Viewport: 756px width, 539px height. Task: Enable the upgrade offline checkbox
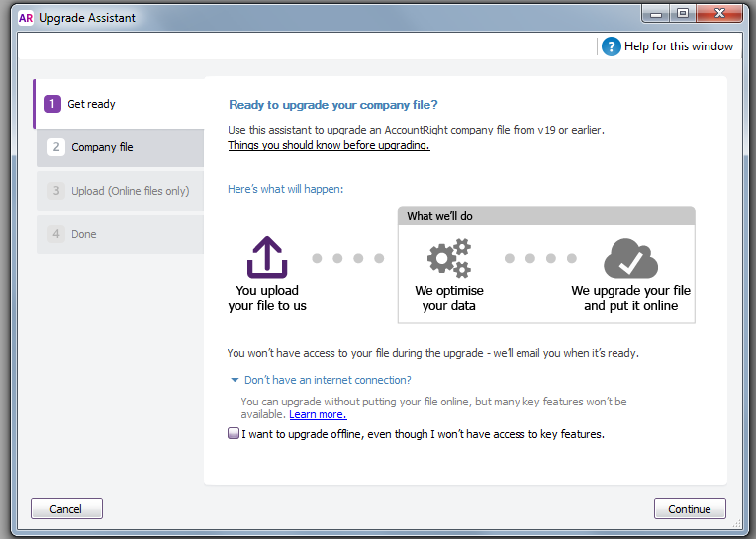234,433
